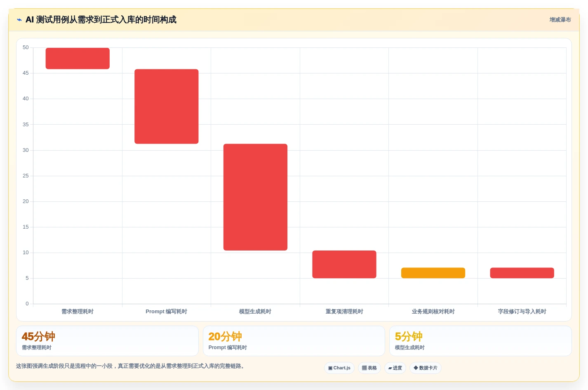Click the 字段修订与导入耗时 red bar

coord(522,273)
